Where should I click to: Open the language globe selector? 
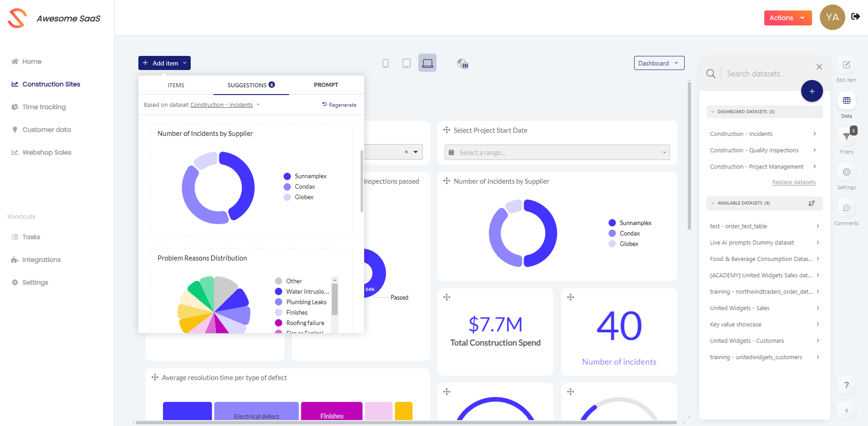(x=462, y=64)
